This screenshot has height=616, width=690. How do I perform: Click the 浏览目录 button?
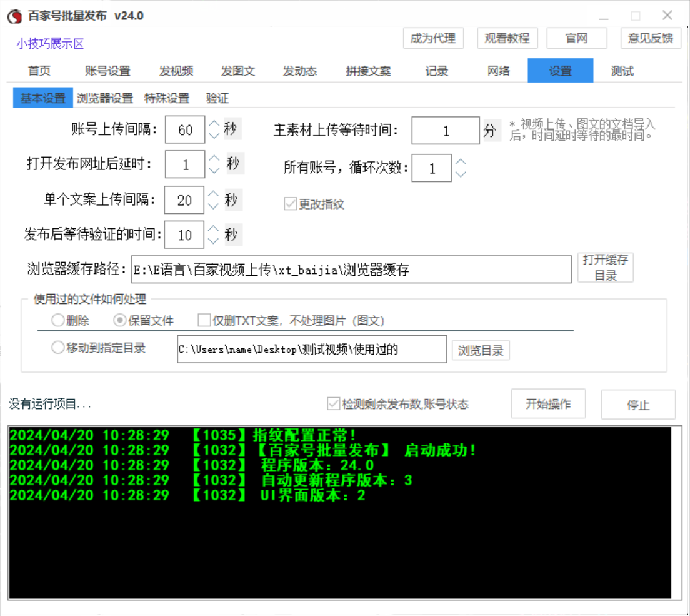481,350
